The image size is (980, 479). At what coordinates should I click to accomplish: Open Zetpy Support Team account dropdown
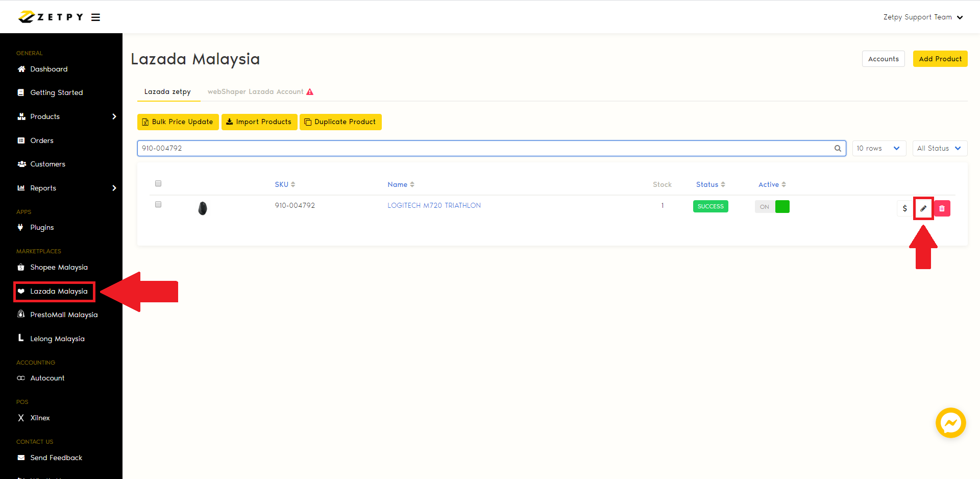pyautogui.click(x=923, y=17)
